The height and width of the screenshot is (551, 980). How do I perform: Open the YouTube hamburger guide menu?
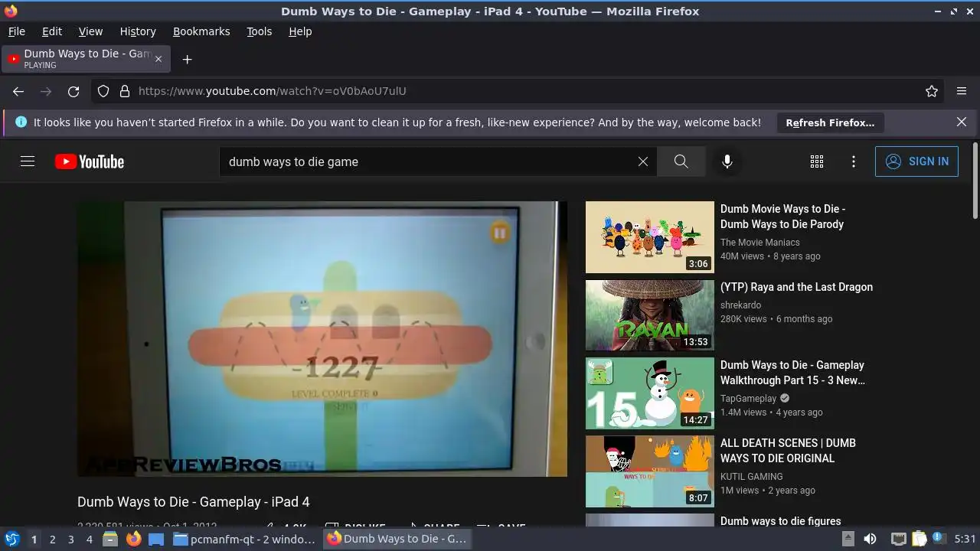point(28,161)
